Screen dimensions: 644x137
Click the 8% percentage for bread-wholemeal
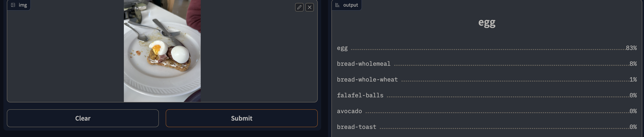tap(633, 64)
